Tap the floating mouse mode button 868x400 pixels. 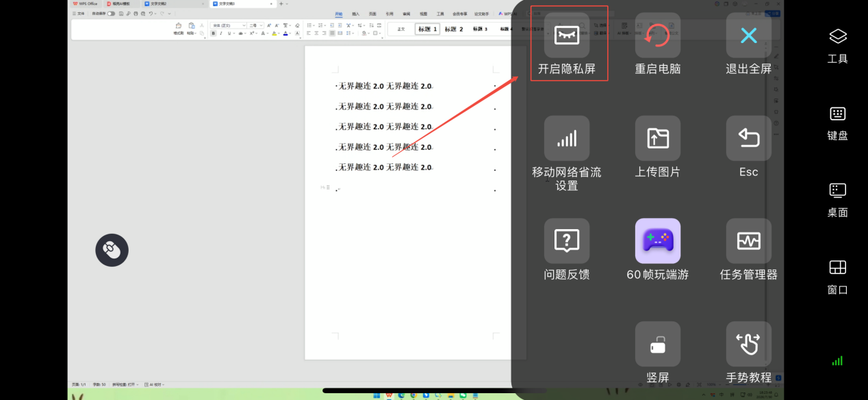click(x=112, y=250)
